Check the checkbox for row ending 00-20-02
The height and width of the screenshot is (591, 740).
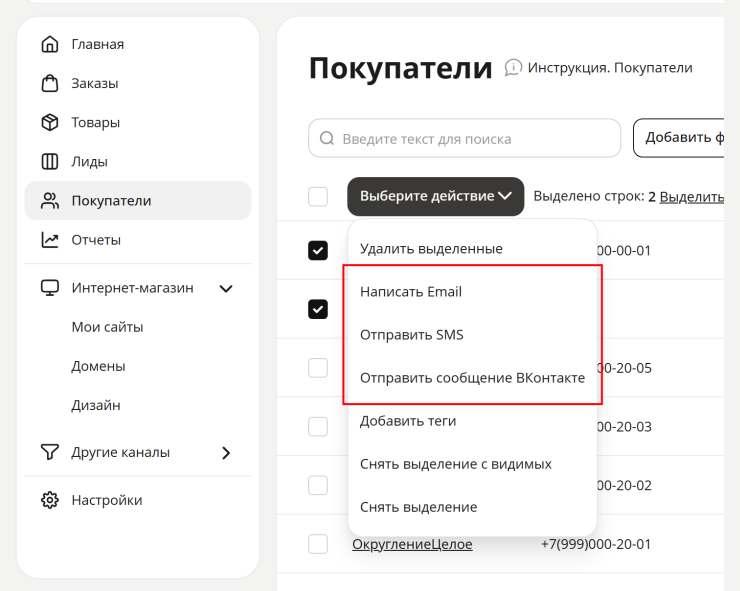(x=318, y=485)
